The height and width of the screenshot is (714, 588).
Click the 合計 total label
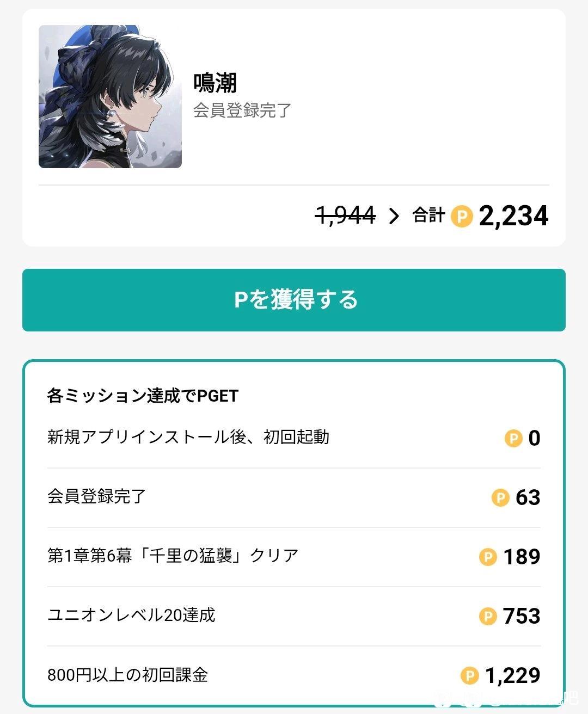[428, 216]
